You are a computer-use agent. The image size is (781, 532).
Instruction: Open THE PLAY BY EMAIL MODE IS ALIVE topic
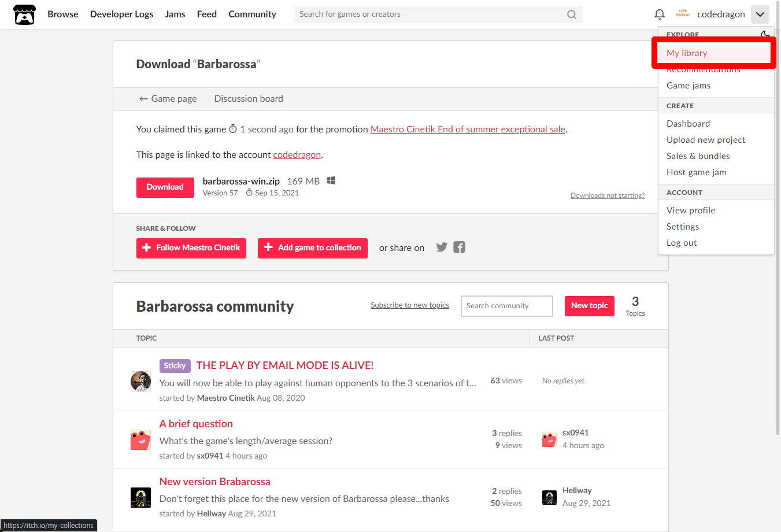pyautogui.click(x=284, y=365)
